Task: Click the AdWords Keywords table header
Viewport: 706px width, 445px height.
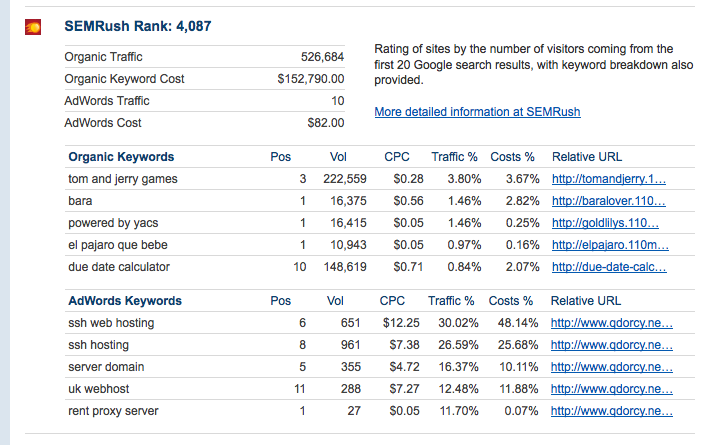Action: coord(125,301)
